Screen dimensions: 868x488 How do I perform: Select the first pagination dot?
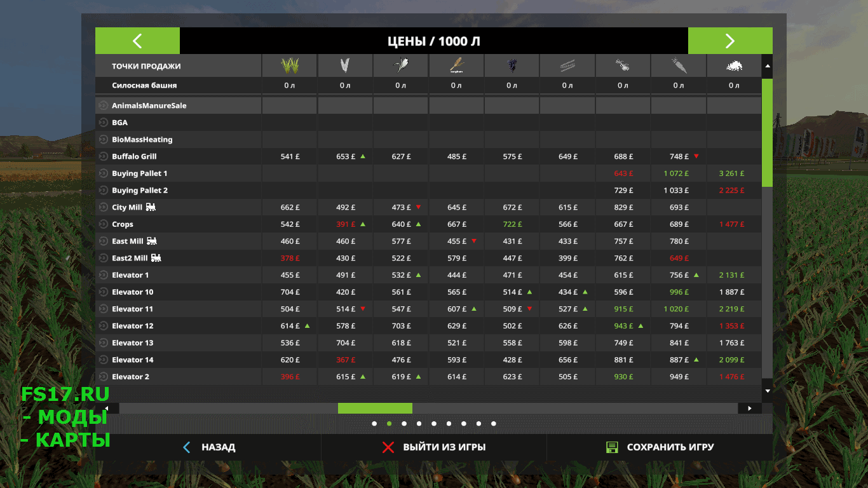(374, 424)
